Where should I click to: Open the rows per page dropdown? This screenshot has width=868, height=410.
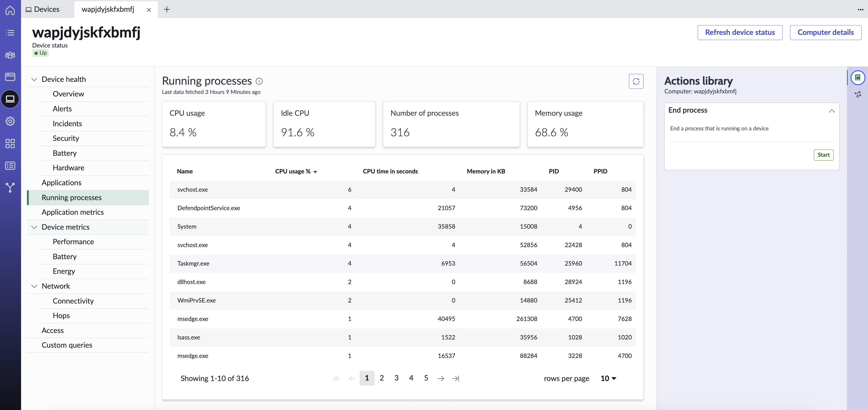(608, 378)
